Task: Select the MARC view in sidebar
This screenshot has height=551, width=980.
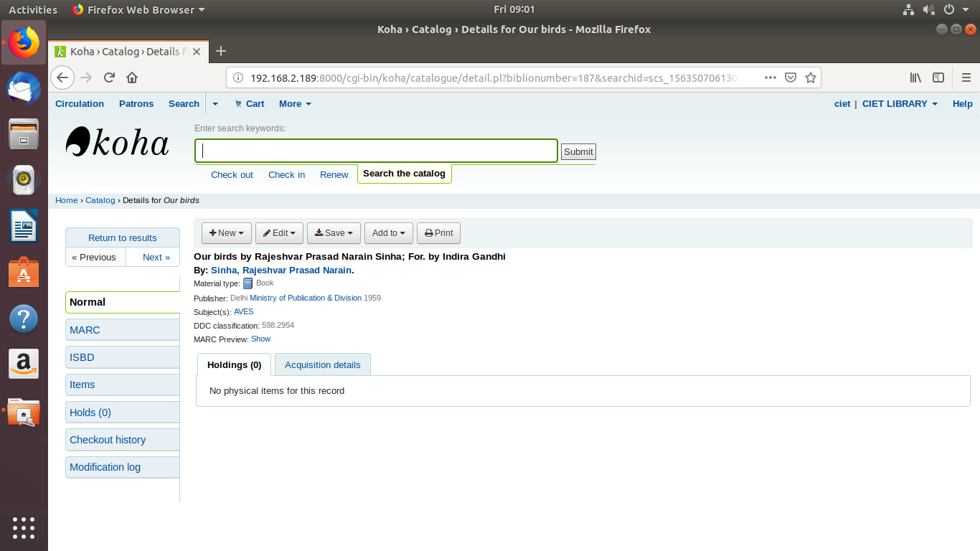Action: (x=85, y=330)
